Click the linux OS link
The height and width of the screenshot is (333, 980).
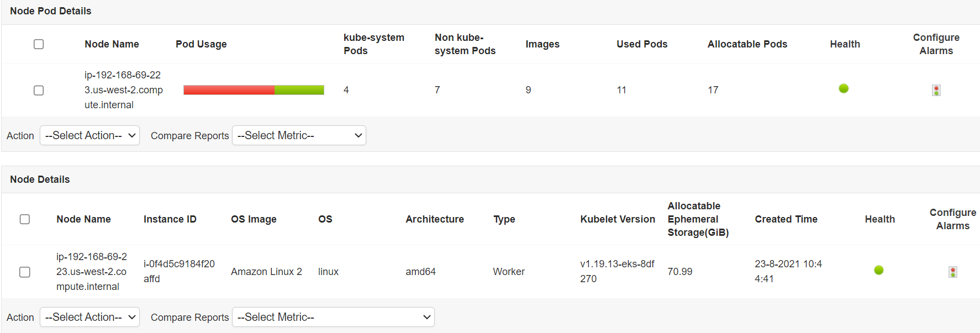point(328,272)
